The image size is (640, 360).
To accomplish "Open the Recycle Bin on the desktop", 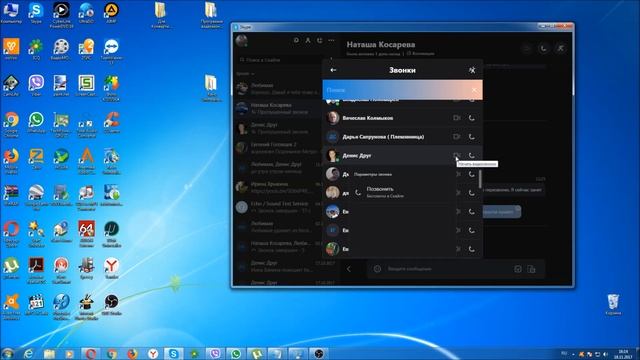I will click(x=613, y=304).
